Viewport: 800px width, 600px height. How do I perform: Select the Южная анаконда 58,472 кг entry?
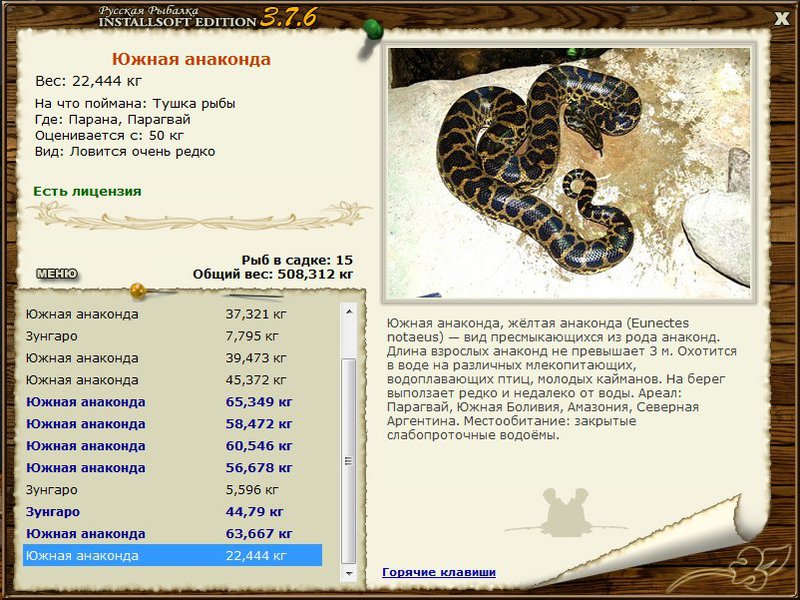(172, 424)
